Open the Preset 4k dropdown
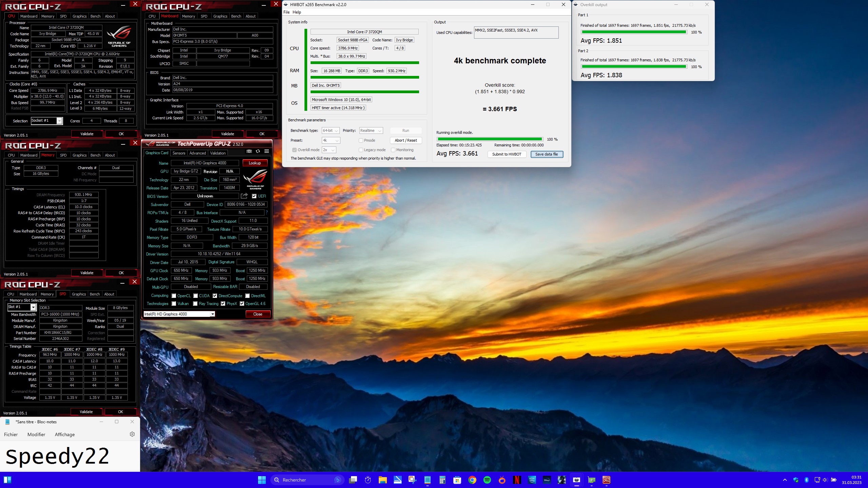 pyautogui.click(x=331, y=140)
